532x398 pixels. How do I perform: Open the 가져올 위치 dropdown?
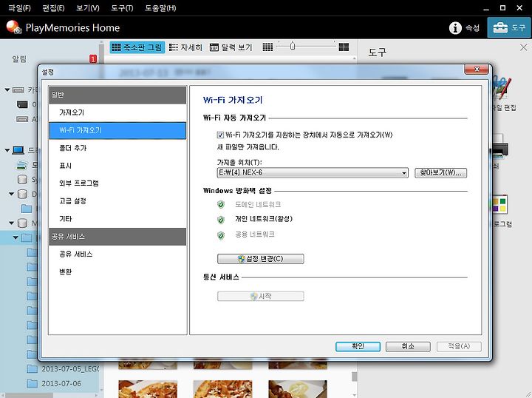(x=313, y=172)
